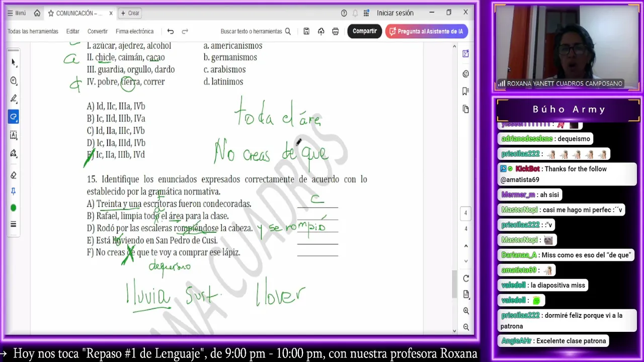The height and width of the screenshot is (362, 644).
Task: Star the COMUNICACIÓN document tab
Action: (51, 13)
